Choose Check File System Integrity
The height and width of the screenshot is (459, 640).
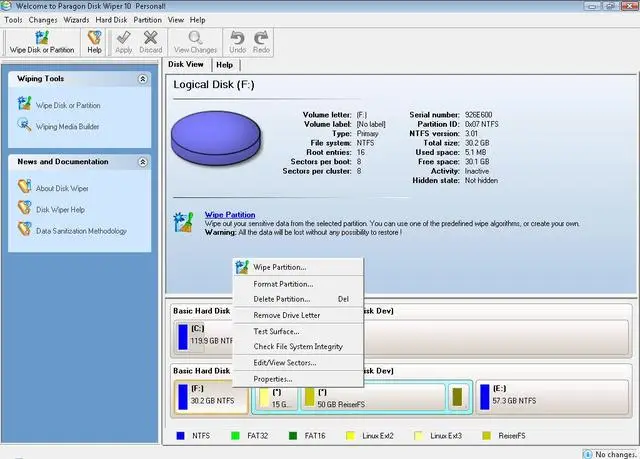coord(298,346)
